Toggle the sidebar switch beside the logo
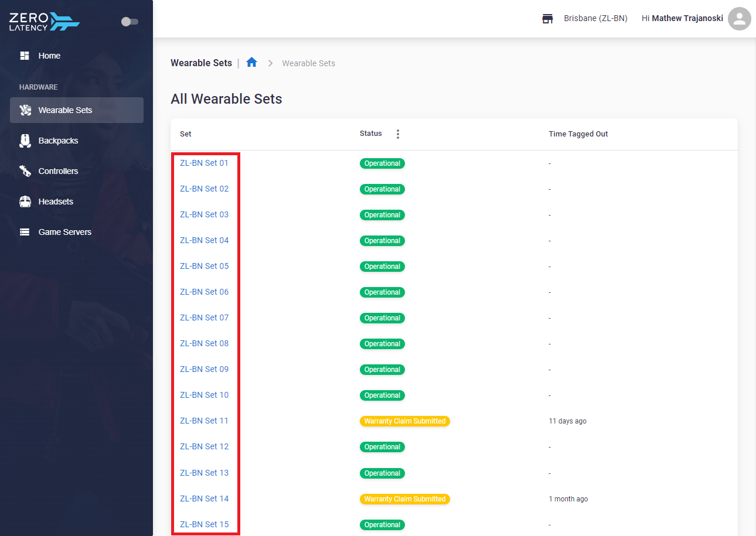This screenshot has height=536, width=756. 130,22
